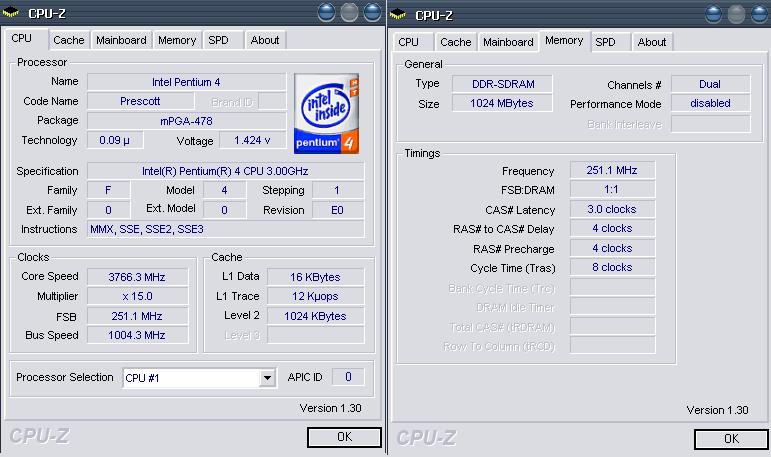Click the L1 Data value 16 KBytes
The image size is (771, 457).
click(315, 277)
